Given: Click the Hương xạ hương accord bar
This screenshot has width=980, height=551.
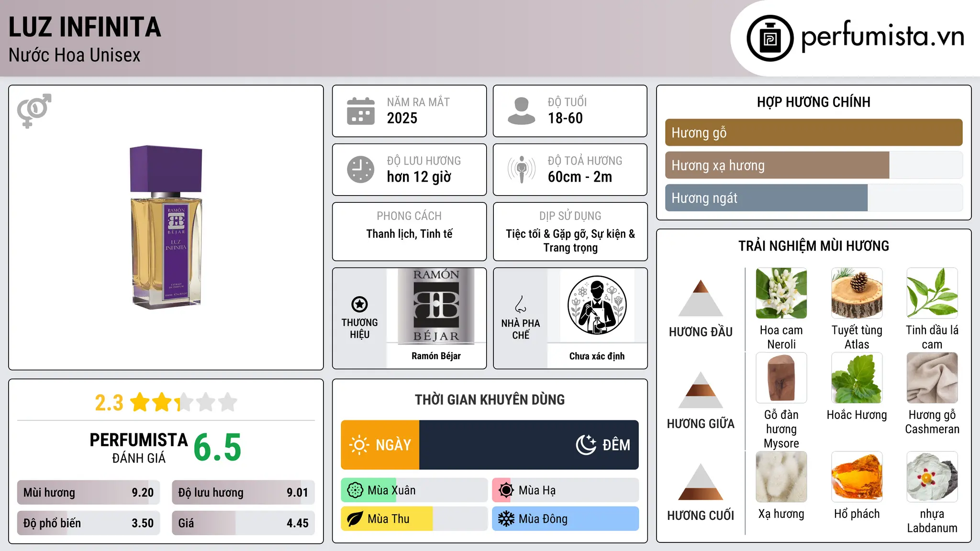Looking at the screenshot, I should point(813,165).
